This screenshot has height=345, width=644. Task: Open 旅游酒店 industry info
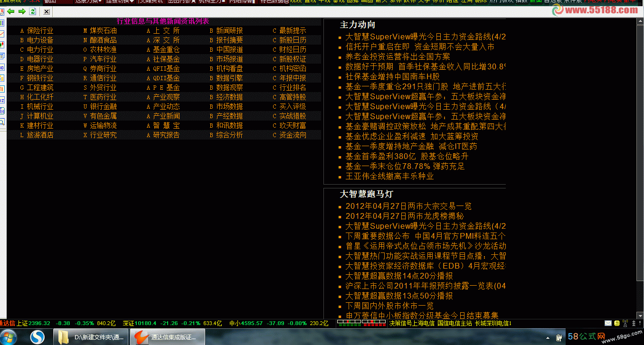pos(40,135)
